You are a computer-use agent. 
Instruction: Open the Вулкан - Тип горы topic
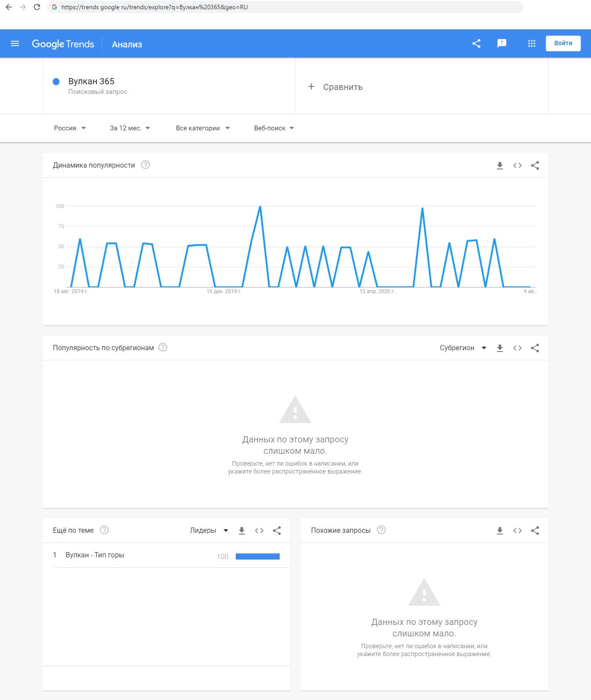[x=95, y=555]
